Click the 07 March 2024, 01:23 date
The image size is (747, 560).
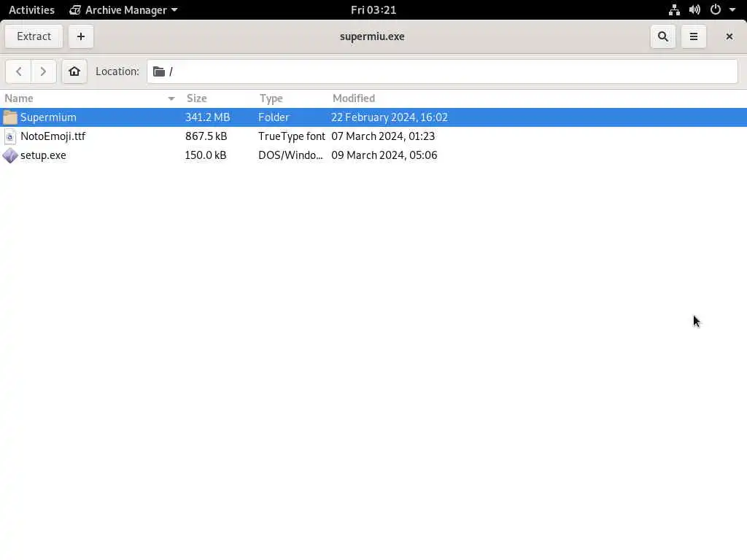pos(383,136)
